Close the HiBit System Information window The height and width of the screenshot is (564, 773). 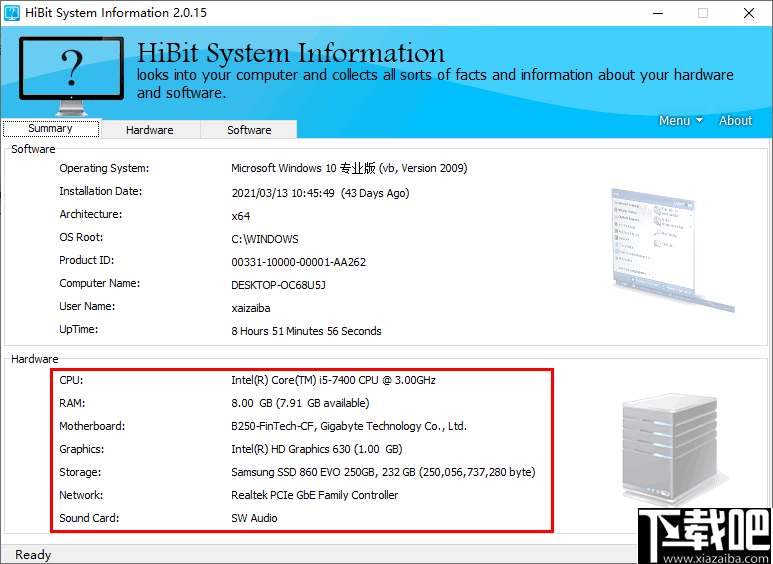[x=749, y=13]
